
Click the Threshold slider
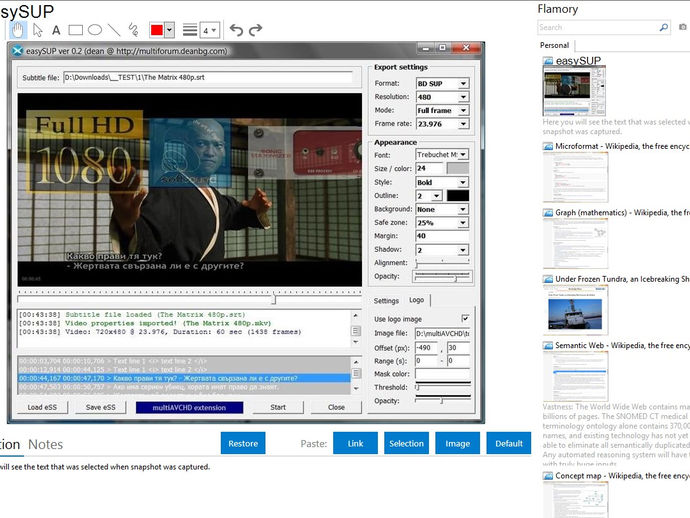443,387
